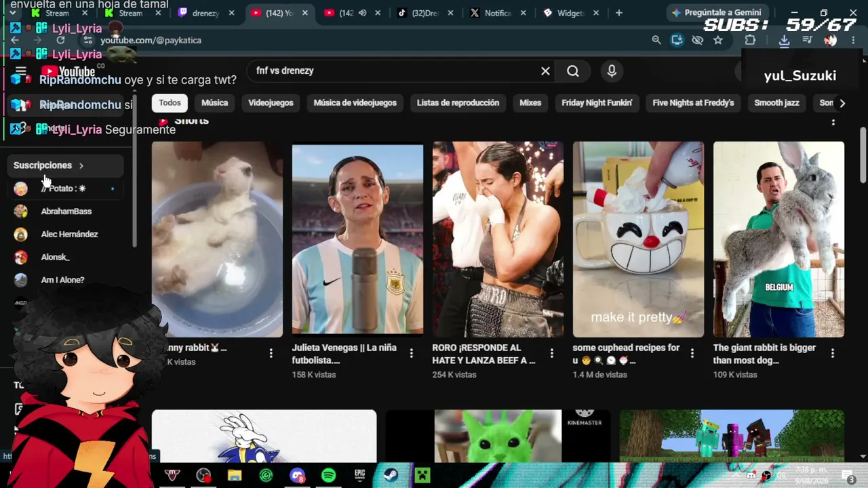Viewport: 868px width, 488px height.
Task: Bookmark this page with the star
Action: coord(718,40)
